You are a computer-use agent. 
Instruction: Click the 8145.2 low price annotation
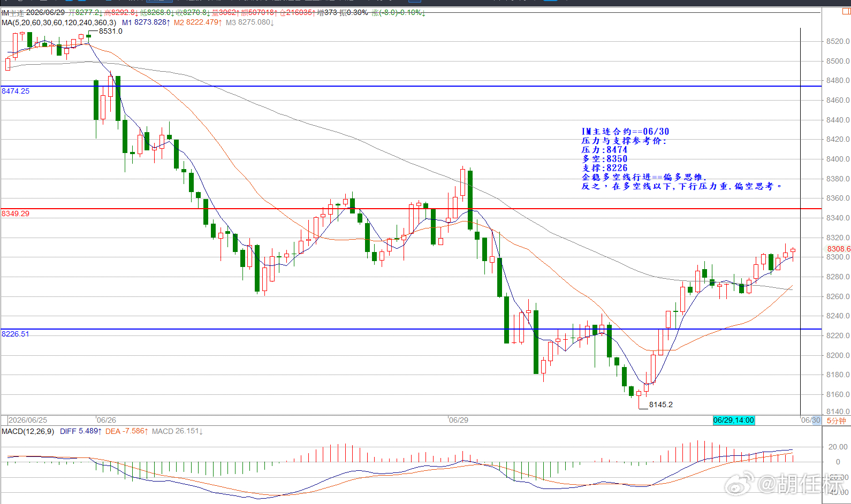pos(661,404)
